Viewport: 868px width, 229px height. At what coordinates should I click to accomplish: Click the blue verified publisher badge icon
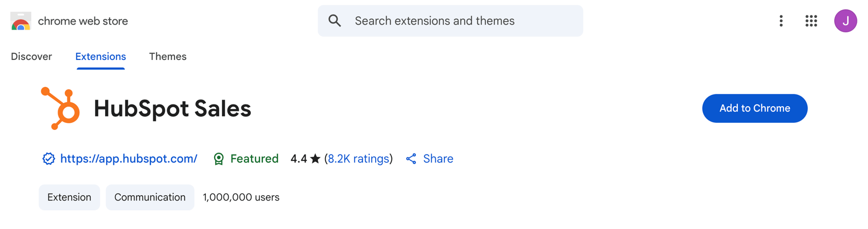click(x=49, y=159)
